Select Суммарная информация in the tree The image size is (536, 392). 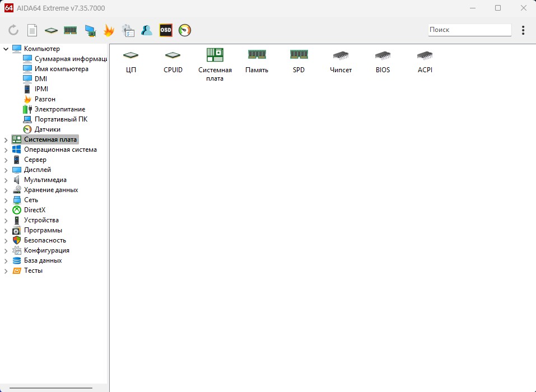click(65, 59)
